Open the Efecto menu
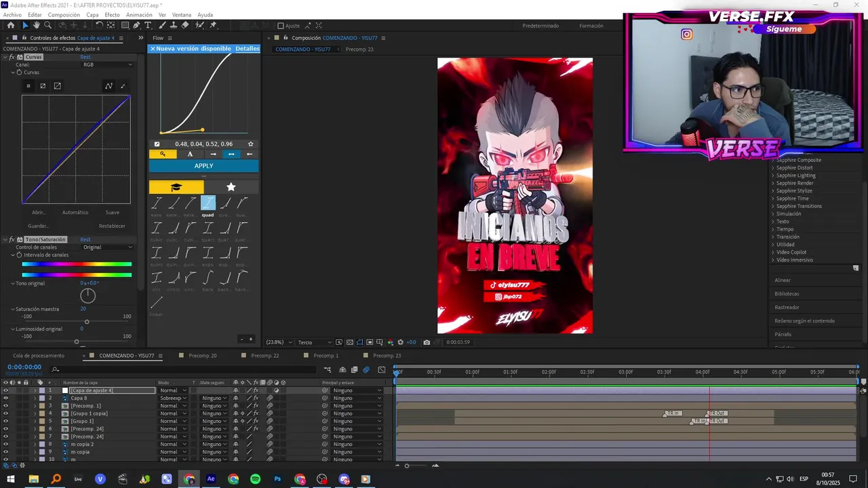868x488 pixels. point(112,15)
